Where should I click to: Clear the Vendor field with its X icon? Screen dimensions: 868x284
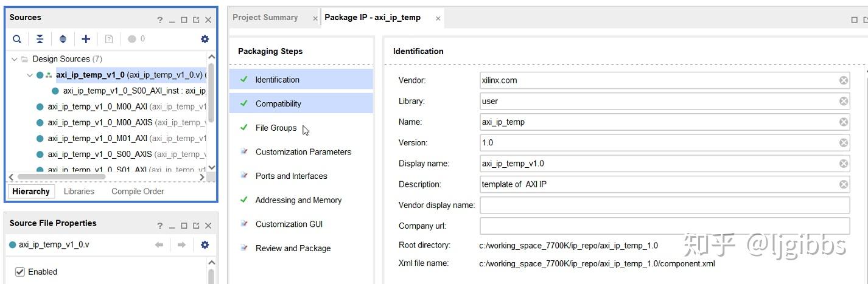click(844, 80)
